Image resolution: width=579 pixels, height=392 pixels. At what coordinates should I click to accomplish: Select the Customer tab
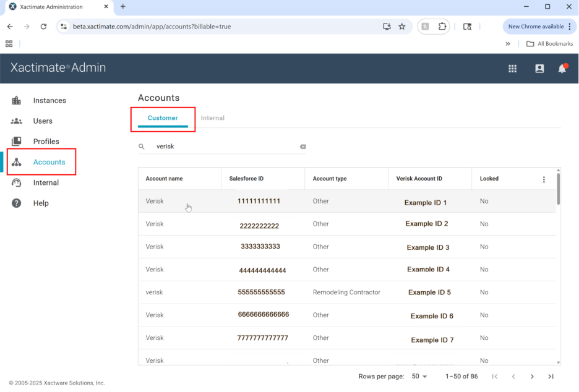point(163,118)
